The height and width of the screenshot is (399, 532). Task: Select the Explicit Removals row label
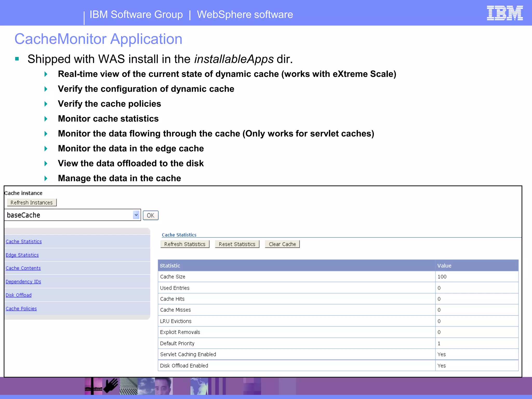pos(180,332)
